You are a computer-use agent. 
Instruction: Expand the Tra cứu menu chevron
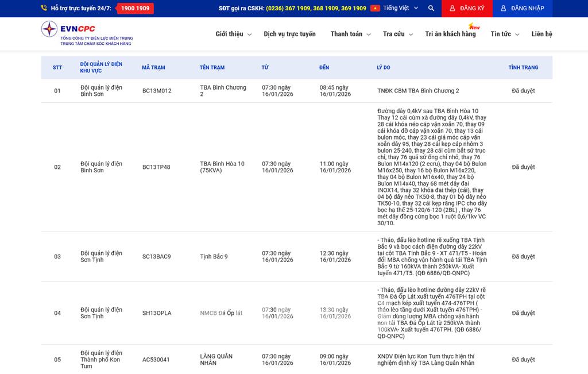point(411,34)
